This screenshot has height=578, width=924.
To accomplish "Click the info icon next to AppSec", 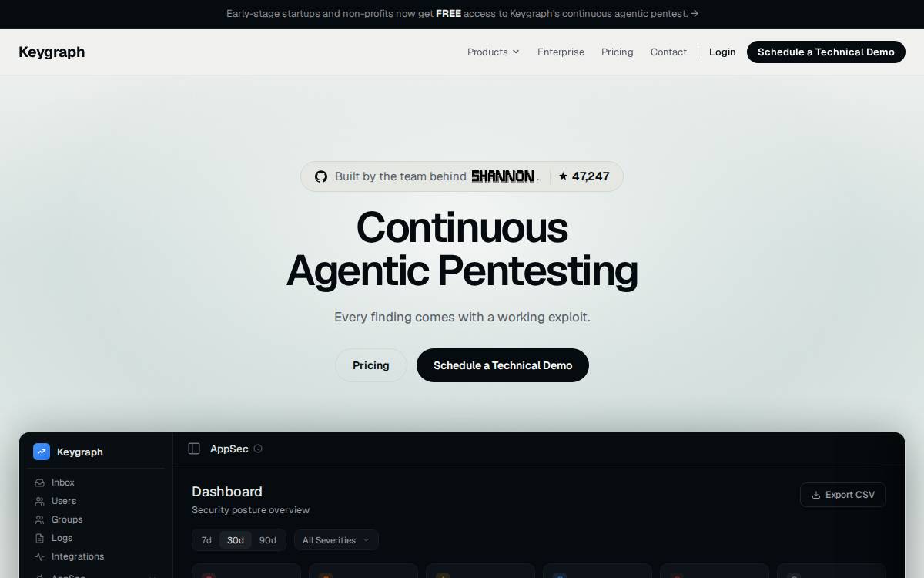I will click(258, 449).
